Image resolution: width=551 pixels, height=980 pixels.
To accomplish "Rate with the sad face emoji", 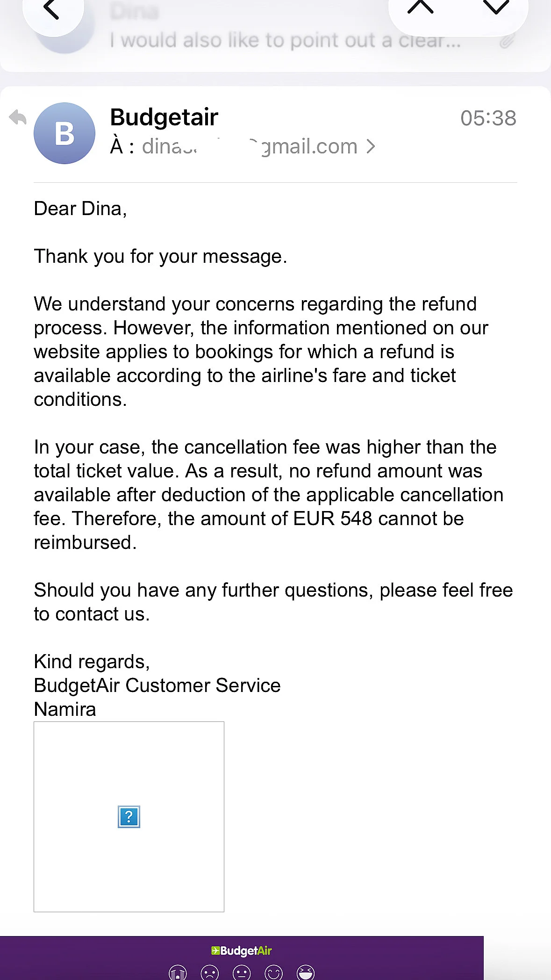I will 210,973.
